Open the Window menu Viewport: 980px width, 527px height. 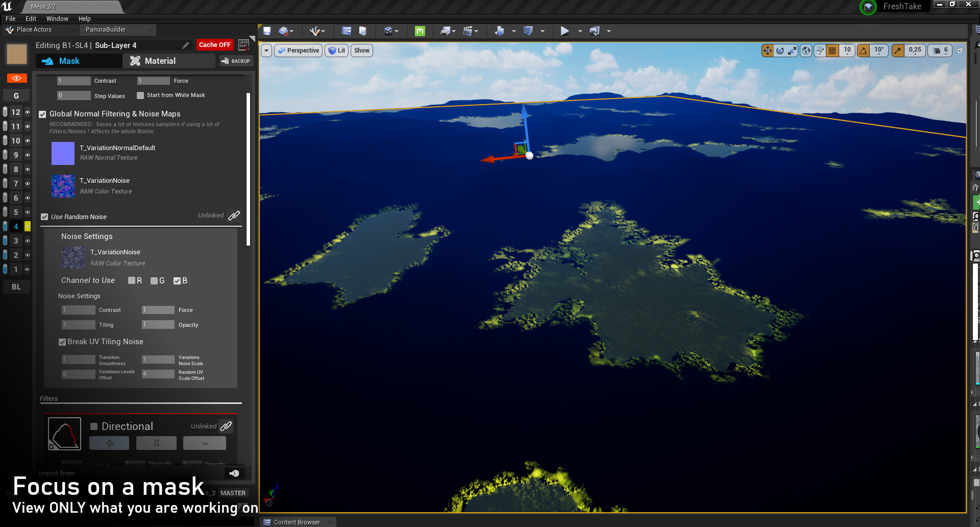[57, 19]
